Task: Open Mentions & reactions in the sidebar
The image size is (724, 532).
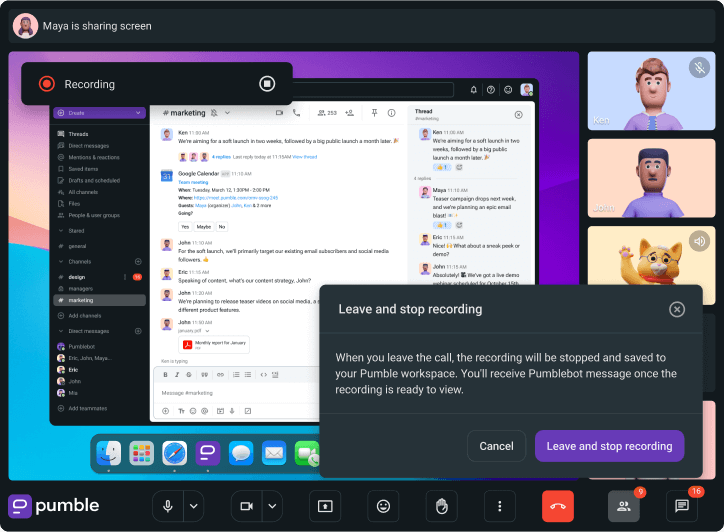Action: point(94,157)
